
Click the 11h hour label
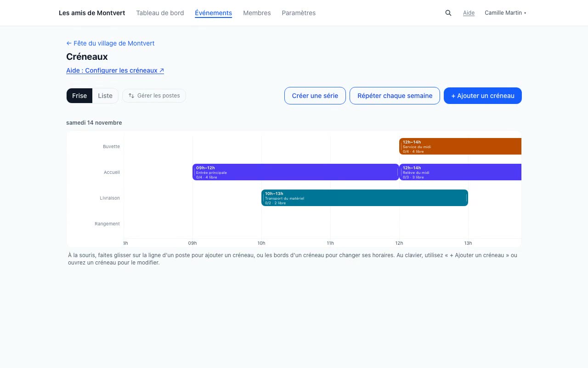[x=330, y=243]
